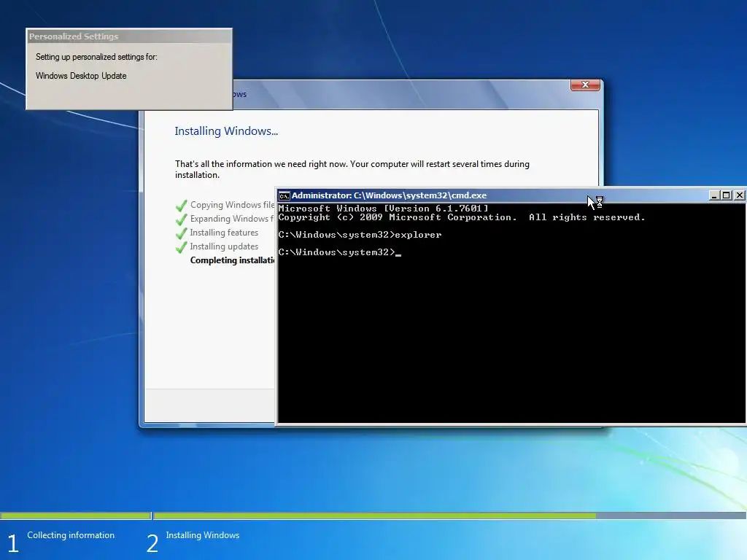Click 'That's all the information we need' paragraph

352,169
